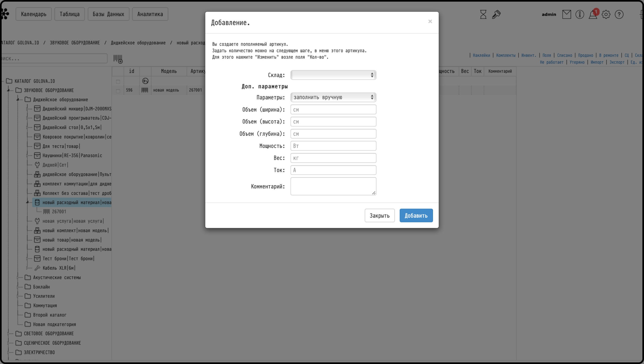
Task: Click the barcode add icon beside search
Action: [118, 59]
